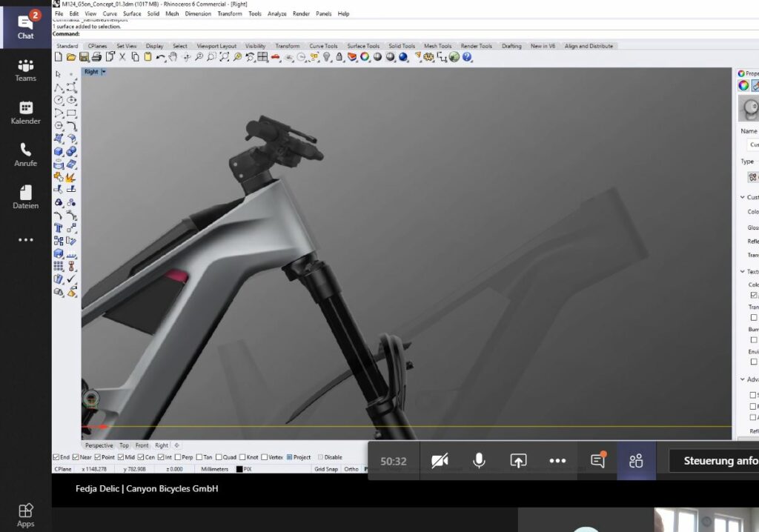Show more apps via sidebar ellipsis

tap(25, 239)
